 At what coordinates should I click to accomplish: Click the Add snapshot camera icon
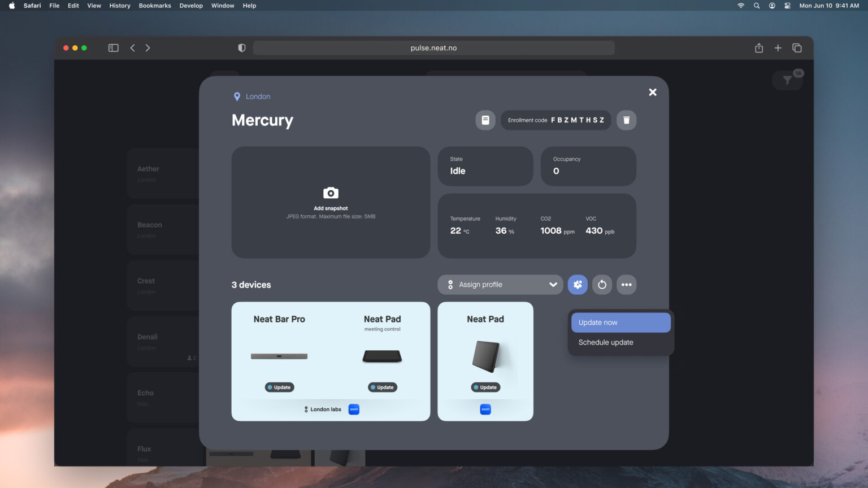[331, 193]
